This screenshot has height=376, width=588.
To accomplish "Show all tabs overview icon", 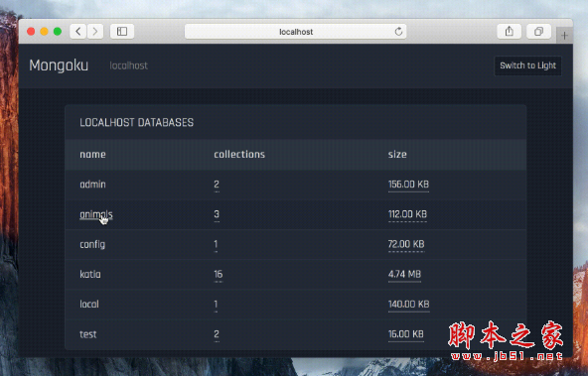I will pos(539,32).
